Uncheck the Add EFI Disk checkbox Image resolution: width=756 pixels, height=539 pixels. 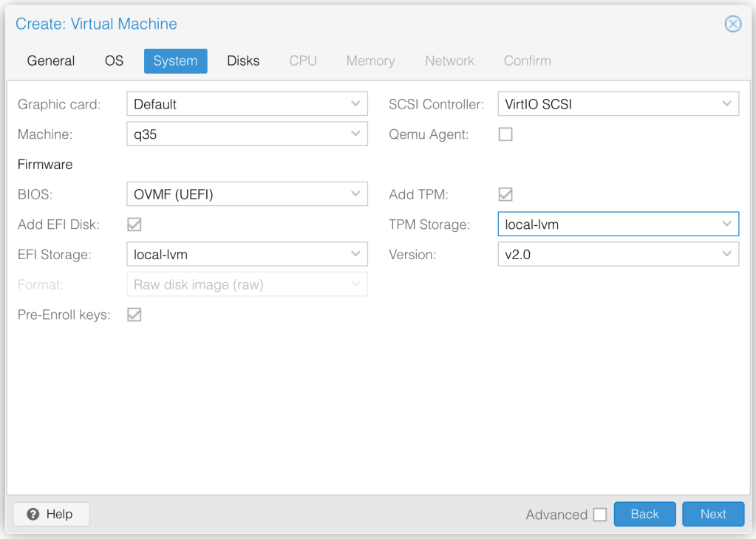(134, 224)
